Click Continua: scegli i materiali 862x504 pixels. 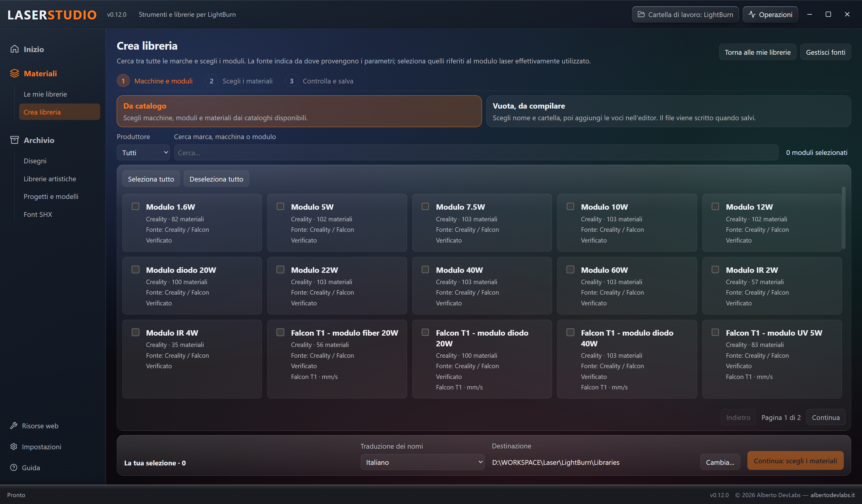coord(795,461)
